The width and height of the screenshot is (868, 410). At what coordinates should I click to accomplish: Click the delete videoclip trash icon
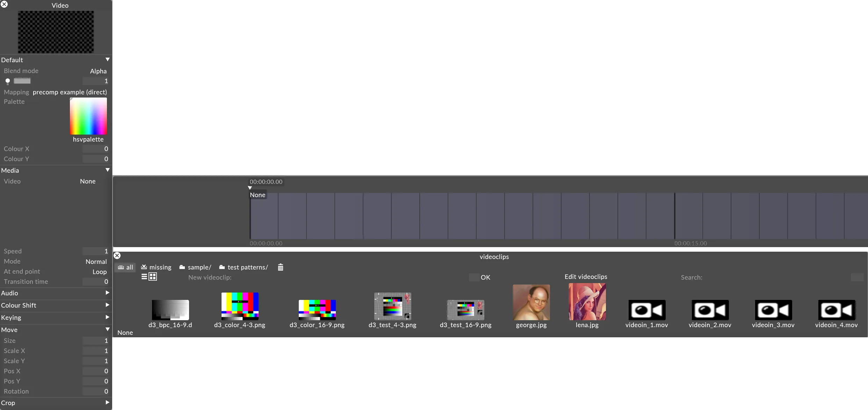(x=281, y=267)
